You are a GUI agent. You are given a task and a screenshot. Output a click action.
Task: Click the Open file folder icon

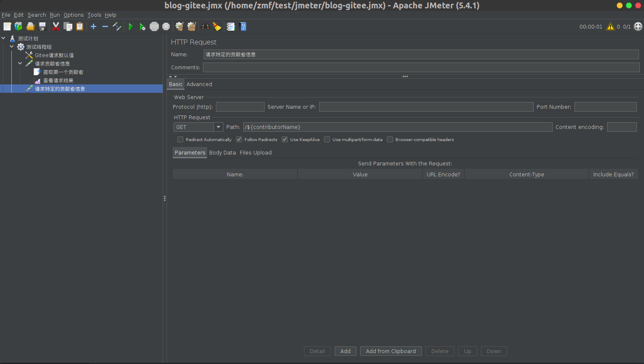pyautogui.click(x=31, y=26)
